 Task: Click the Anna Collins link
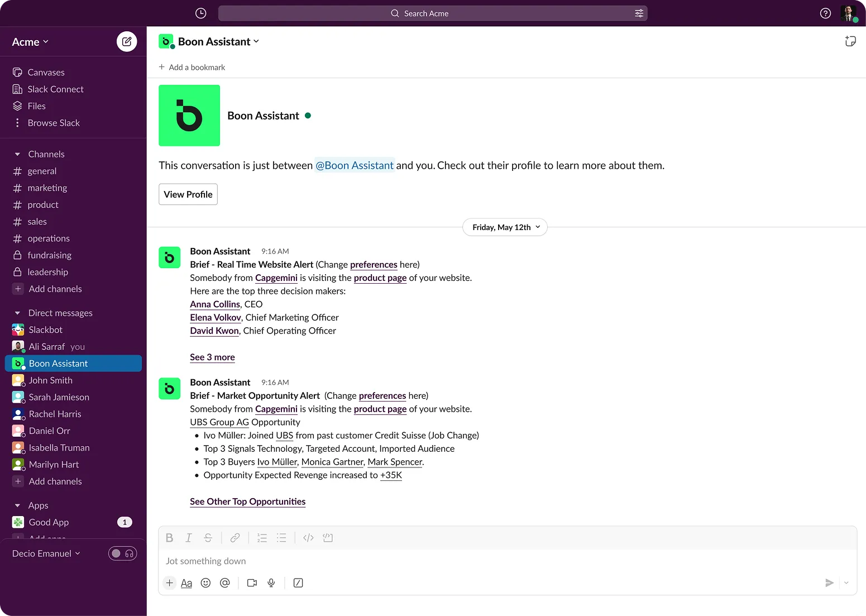coord(215,304)
